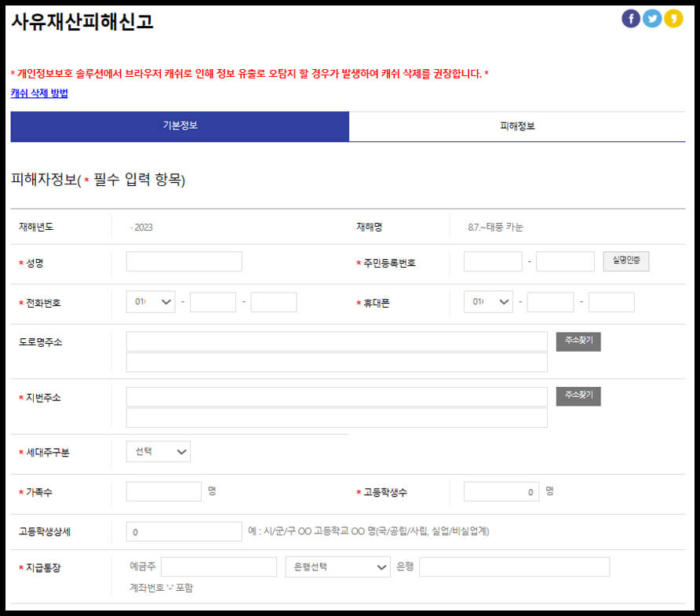Viewport: 700px width, 616px height.
Task: Expand the 세대주구분 선택 dropdown
Action: pos(158,451)
